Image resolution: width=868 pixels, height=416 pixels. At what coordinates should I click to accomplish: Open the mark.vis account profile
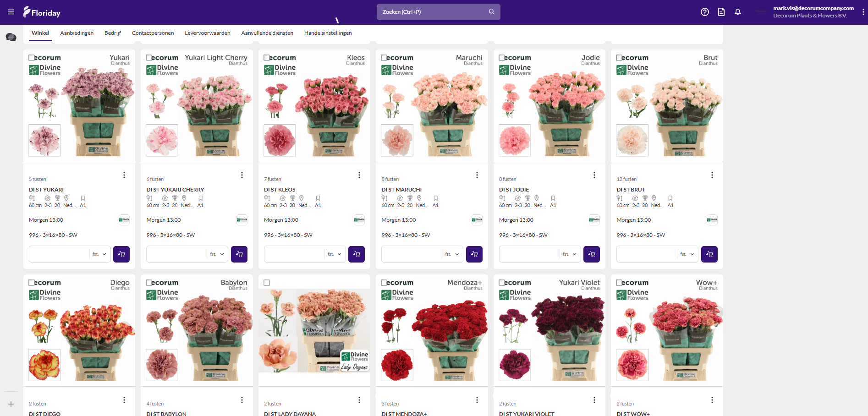(x=813, y=12)
